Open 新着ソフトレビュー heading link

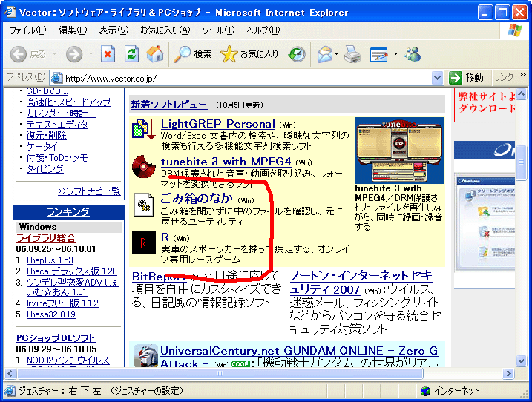(x=169, y=104)
